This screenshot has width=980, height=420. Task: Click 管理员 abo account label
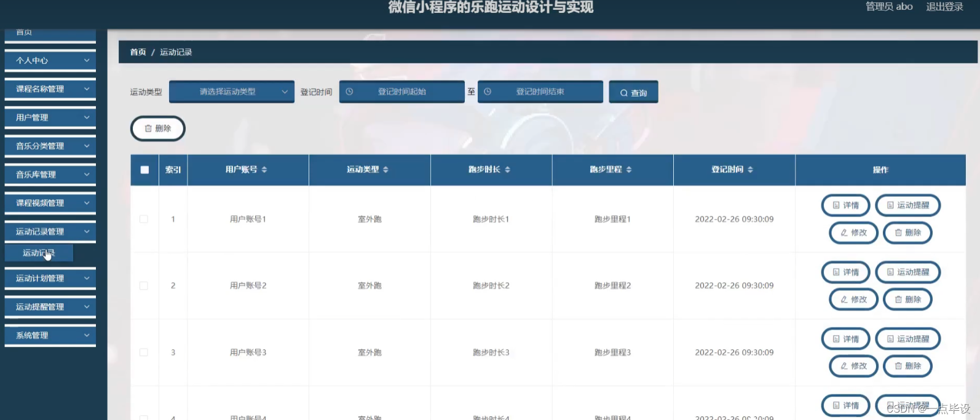(x=889, y=7)
